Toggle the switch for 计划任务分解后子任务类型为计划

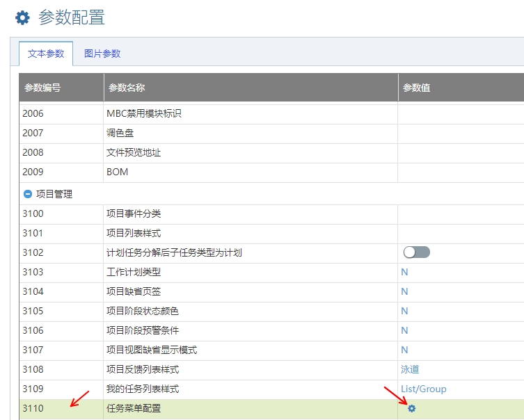(x=416, y=252)
